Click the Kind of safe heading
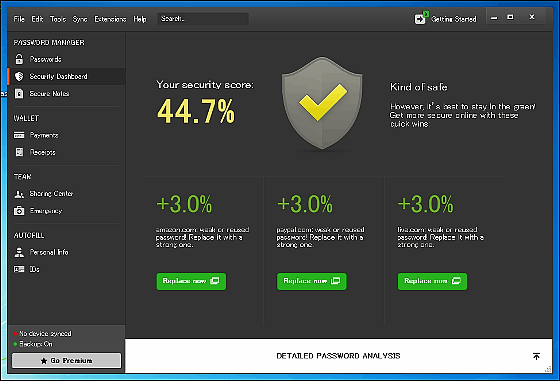Image resolution: width=560 pixels, height=381 pixels. click(419, 87)
